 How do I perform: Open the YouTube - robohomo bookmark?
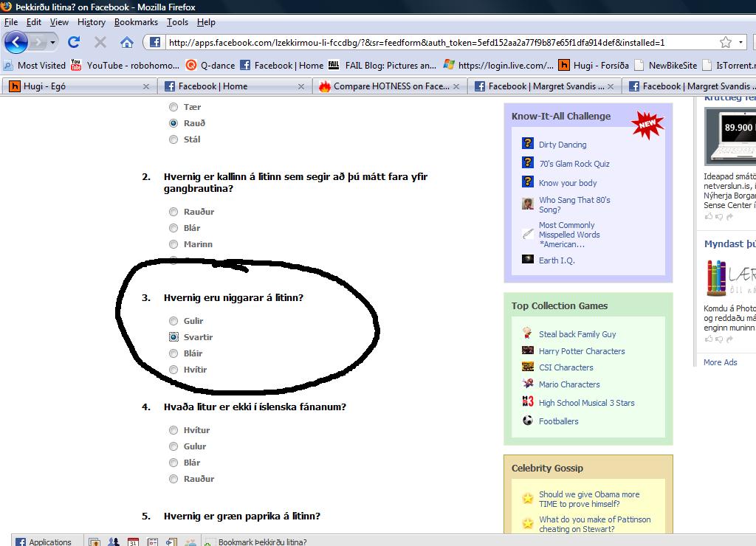[x=125, y=65]
